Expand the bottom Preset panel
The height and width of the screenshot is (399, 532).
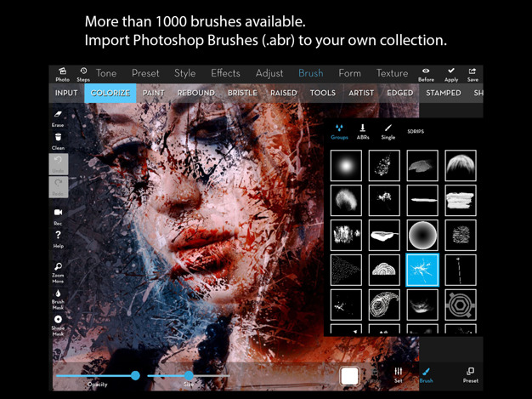470,374
